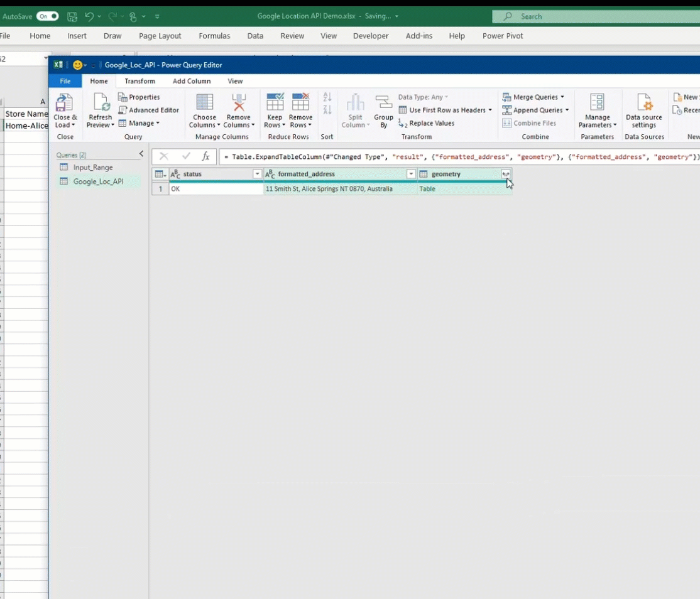The height and width of the screenshot is (599, 700).
Task: Click the Choose Columns icon
Action: pos(204,102)
